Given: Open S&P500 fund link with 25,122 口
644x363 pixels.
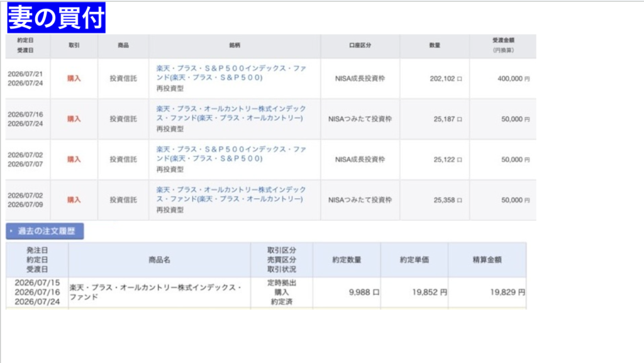Looking at the screenshot, I should [x=231, y=154].
